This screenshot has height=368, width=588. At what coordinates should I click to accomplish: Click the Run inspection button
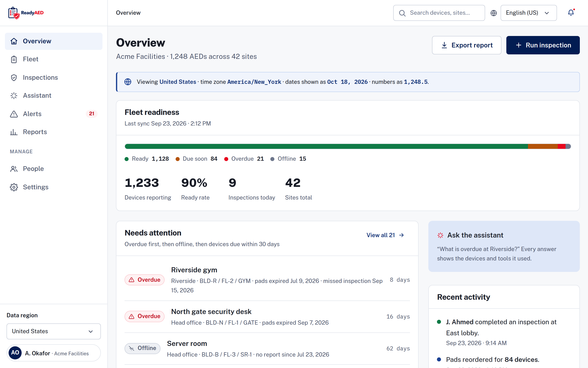pyautogui.click(x=543, y=45)
